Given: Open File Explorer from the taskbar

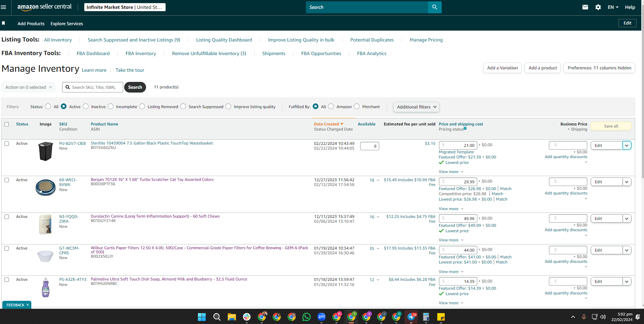Looking at the screenshot, I should (x=232, y=317).
